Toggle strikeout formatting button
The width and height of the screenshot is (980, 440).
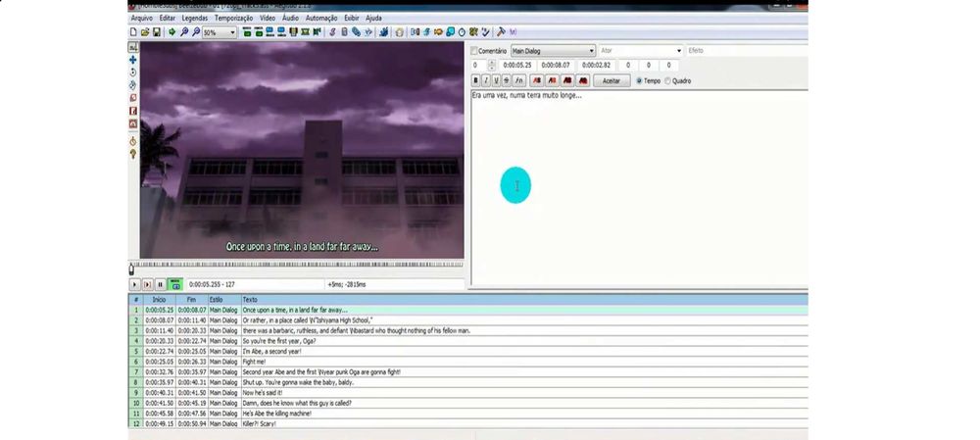507,80
